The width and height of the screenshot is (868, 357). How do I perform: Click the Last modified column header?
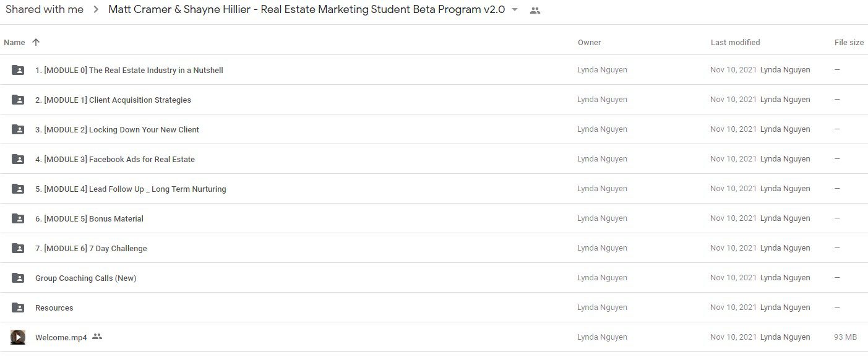[x=735, y=42]
